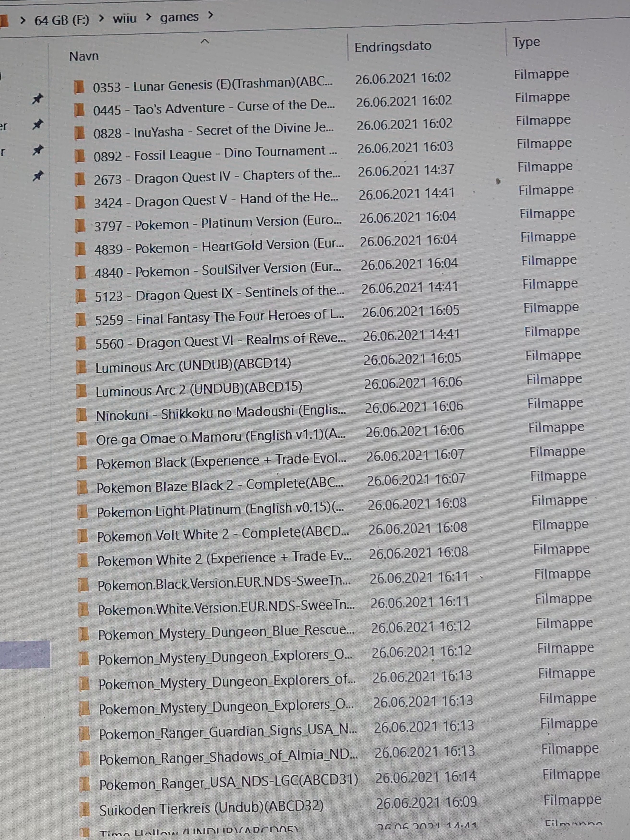The width and height of the screenshot is (630, 840).
Task: Click folder icon for Pokemon_Ranger_USA_NDS-LGC
Action: (84, 784)
